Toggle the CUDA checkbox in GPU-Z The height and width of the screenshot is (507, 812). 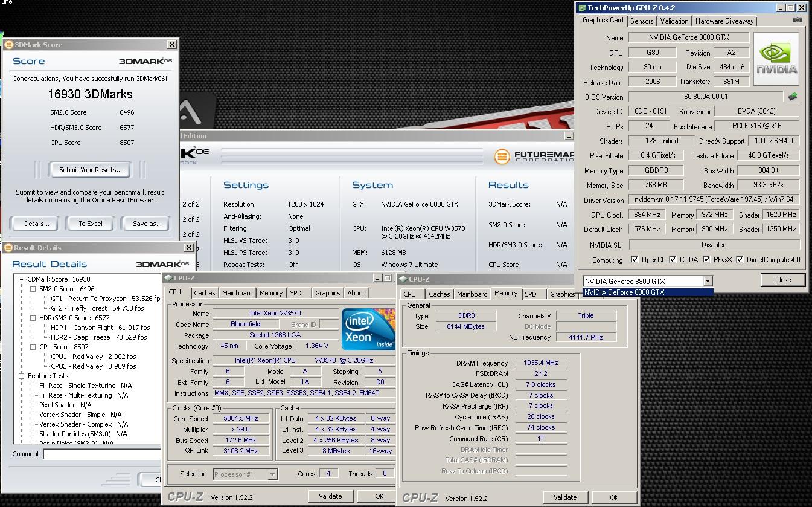[673, 260]
